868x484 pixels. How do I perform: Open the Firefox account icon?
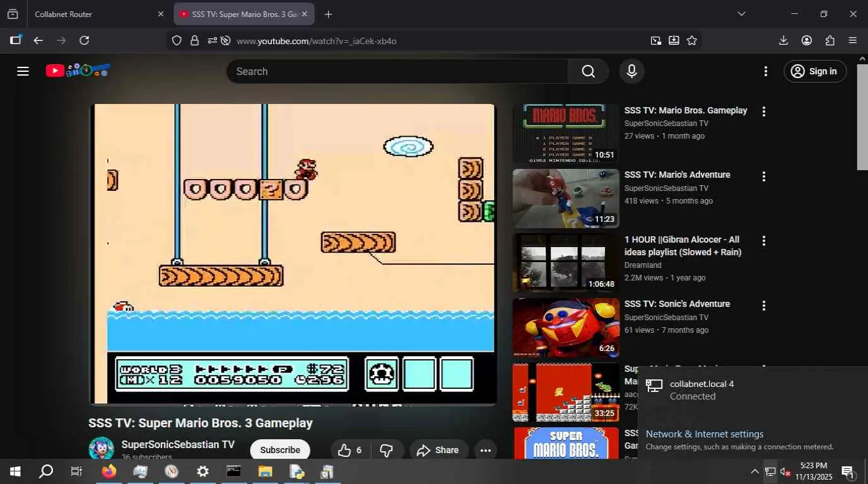coord(807,40)
